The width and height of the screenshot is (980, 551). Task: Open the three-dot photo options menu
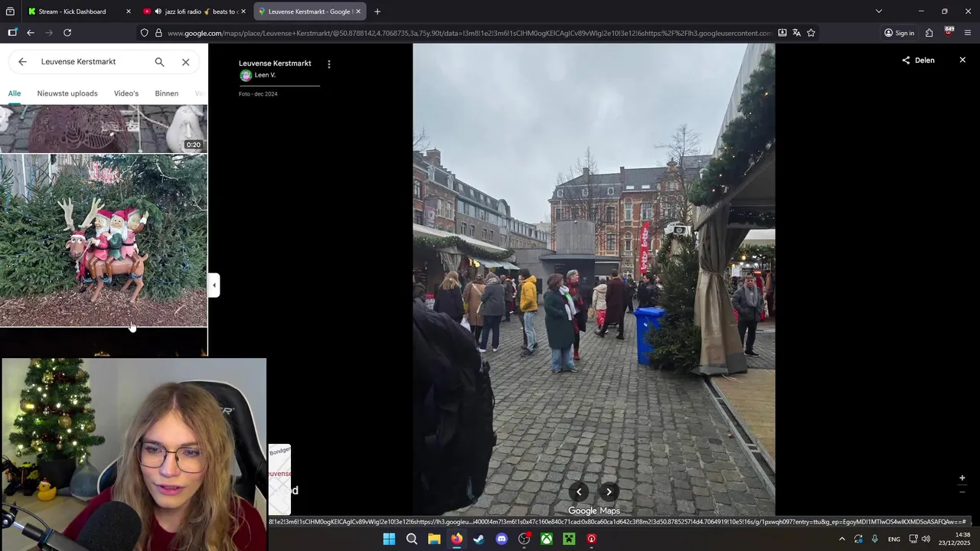click(329, 64)
